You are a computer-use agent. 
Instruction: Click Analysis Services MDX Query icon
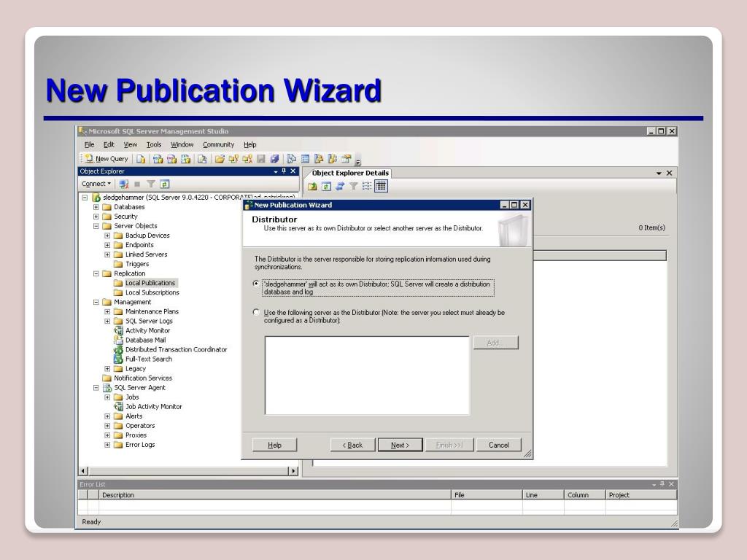click(x=158, y=158)
